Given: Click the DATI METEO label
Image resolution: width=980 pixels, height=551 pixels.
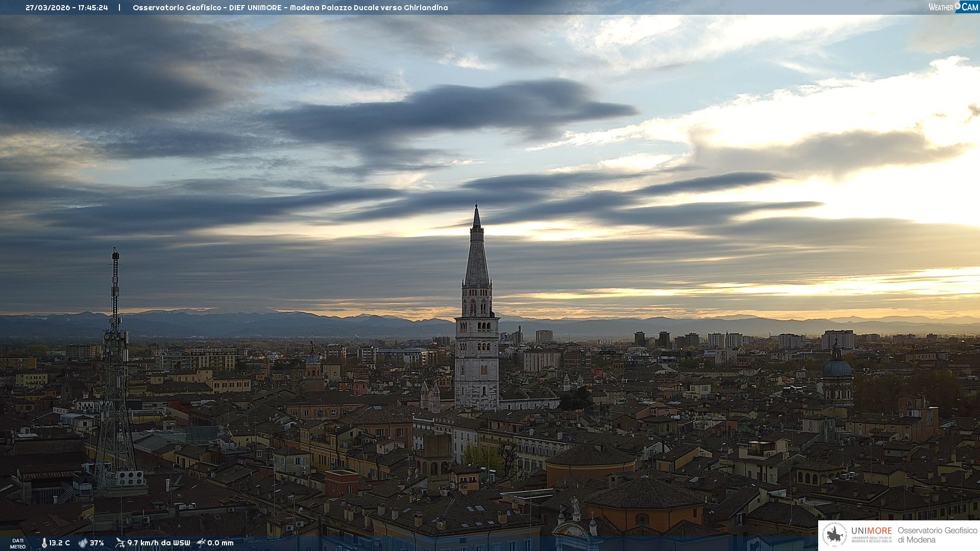Looking at the screenshot, I should (x=18, y=543).
